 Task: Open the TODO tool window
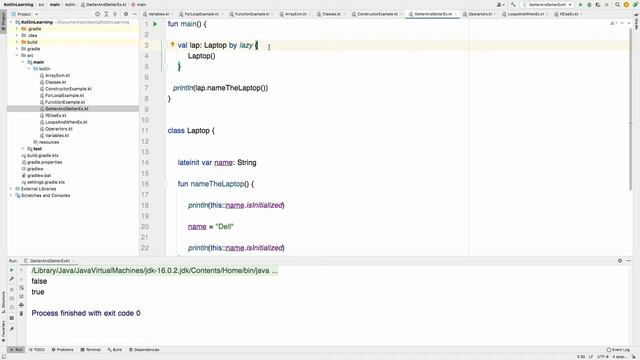pos(37,350)
